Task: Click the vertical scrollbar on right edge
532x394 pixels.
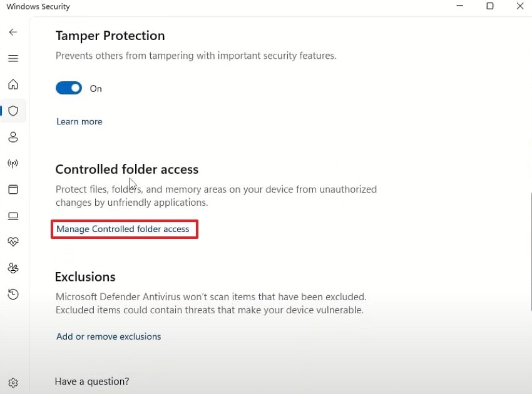Action: tap(529, 250)
